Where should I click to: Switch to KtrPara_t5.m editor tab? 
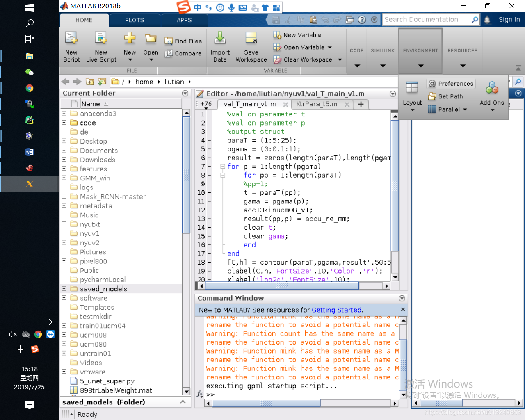pos(317,104)
